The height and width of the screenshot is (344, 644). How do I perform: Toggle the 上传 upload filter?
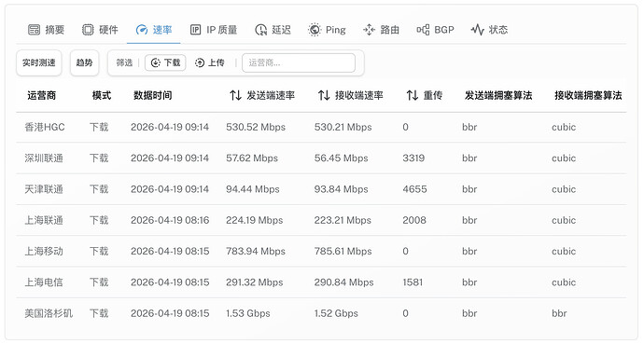coord(209,62)
